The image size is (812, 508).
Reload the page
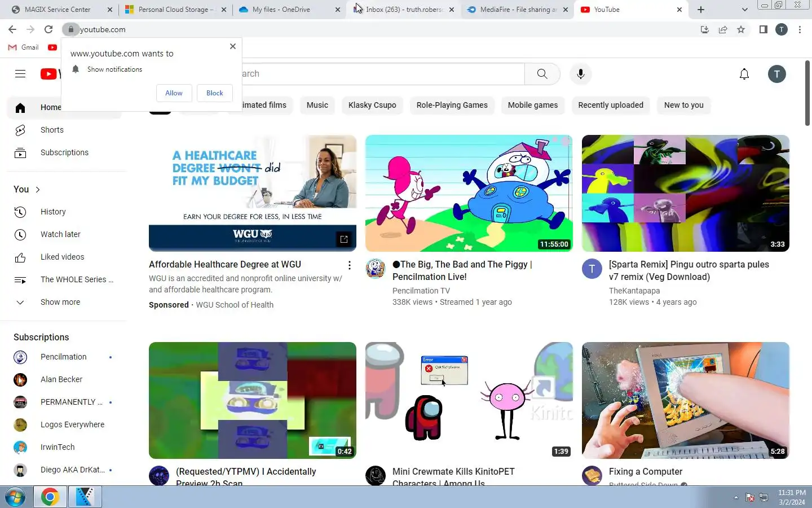pyautogui.click(x=48, y=29)
